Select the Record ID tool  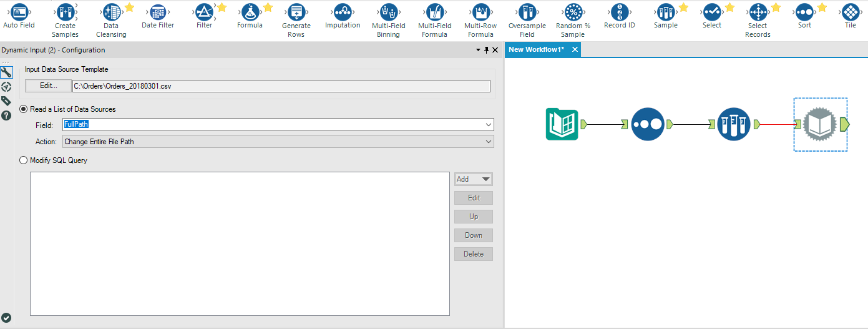[x=619, y=16]
